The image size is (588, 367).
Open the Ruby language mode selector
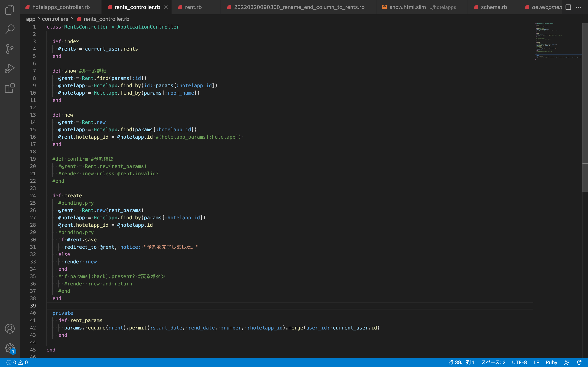click(551, 362)
